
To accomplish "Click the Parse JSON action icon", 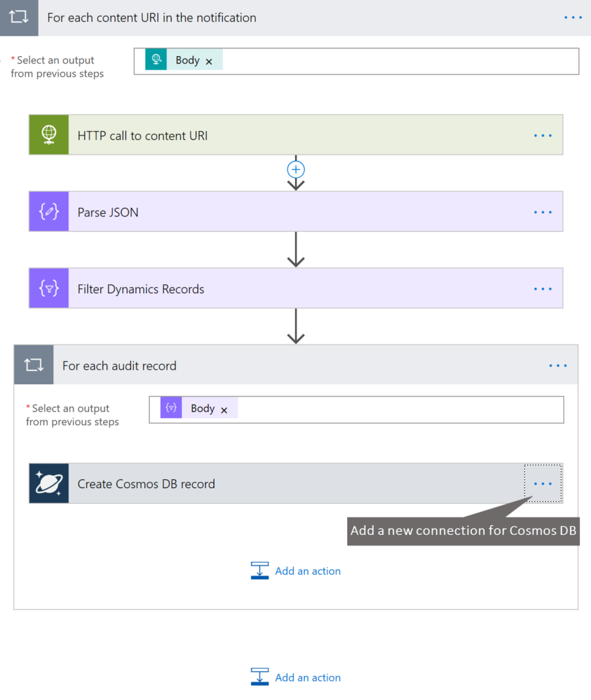I will click(x=48, y=211).
